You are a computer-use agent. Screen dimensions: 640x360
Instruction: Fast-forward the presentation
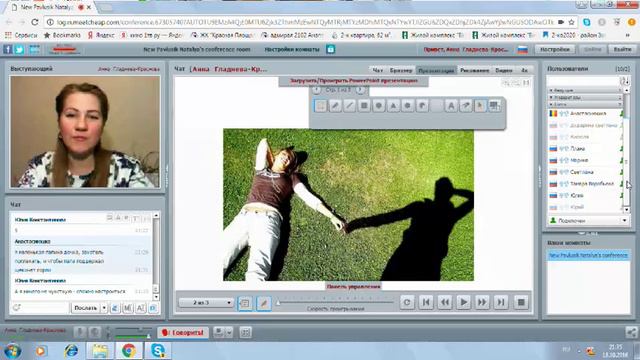[482, 302]
